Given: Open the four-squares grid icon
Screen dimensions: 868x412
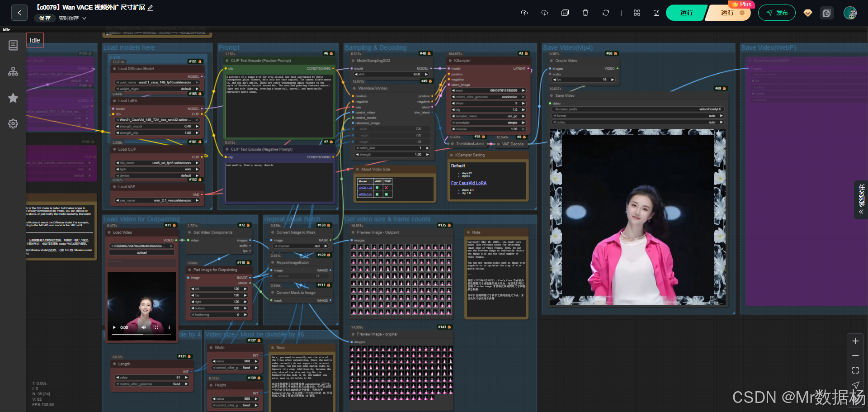Looking at the screenshot, I should pos(637,13).
